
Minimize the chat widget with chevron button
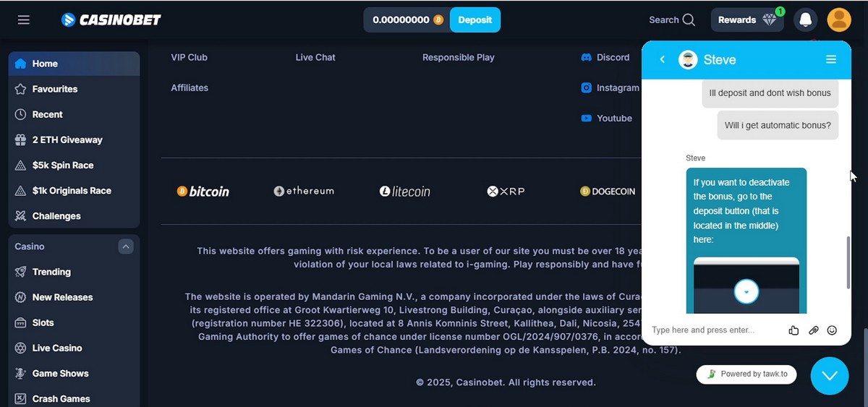pos(829,376)
